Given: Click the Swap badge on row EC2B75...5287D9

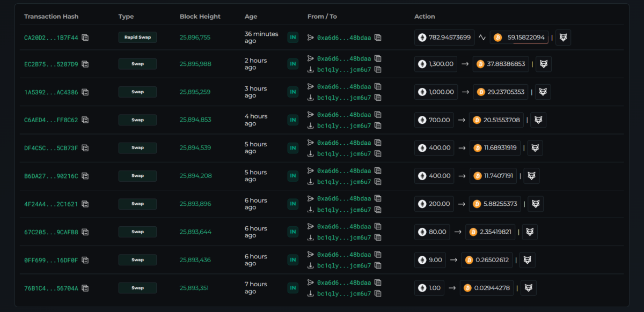Looking at the screenshot, I should coord(137,64).
